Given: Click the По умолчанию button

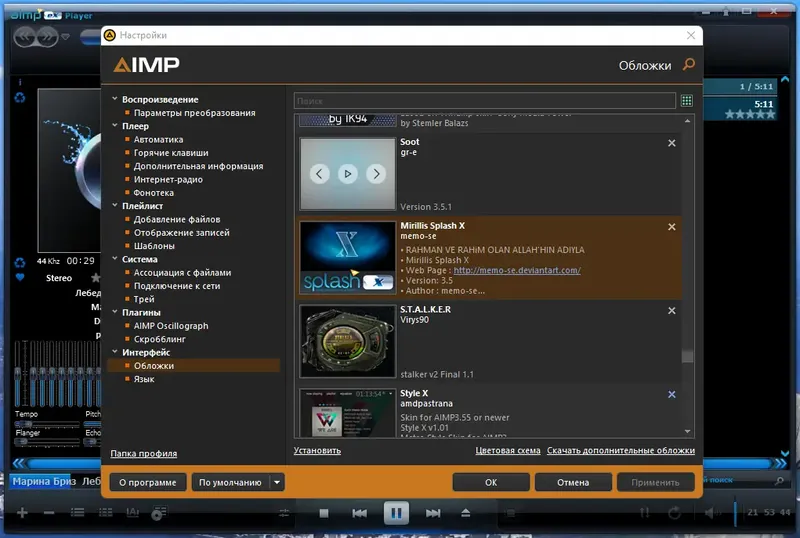Looking at the screenshot, I should [230, 482].
